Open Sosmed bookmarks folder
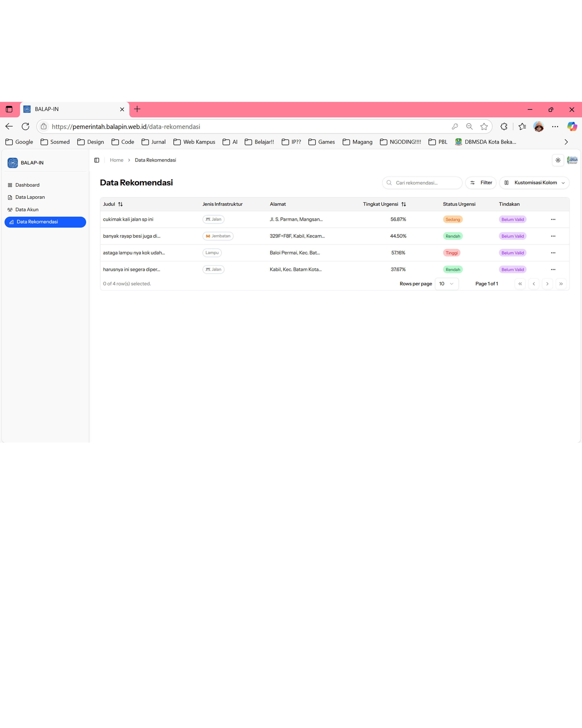582x728 pixels. pyautogui.click(x=55, y=142)
